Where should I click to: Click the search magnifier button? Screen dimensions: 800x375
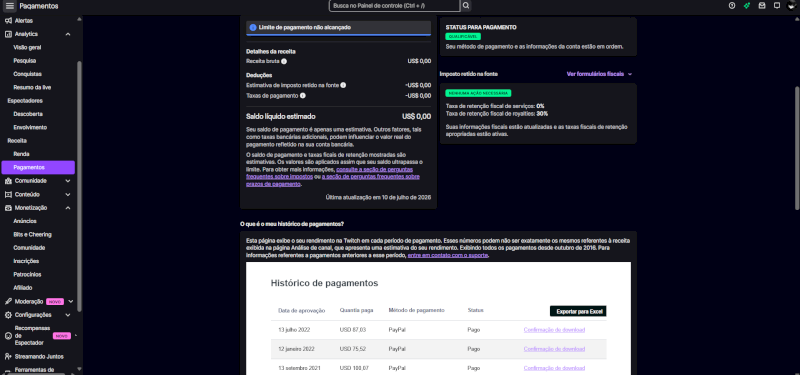[466, 6]
